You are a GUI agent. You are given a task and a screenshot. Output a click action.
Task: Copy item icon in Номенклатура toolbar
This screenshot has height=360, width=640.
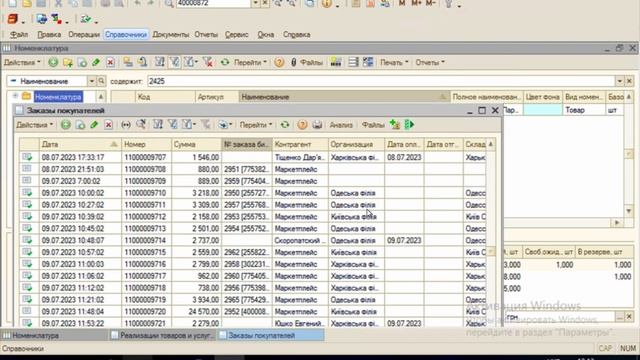tap(82, 62)
